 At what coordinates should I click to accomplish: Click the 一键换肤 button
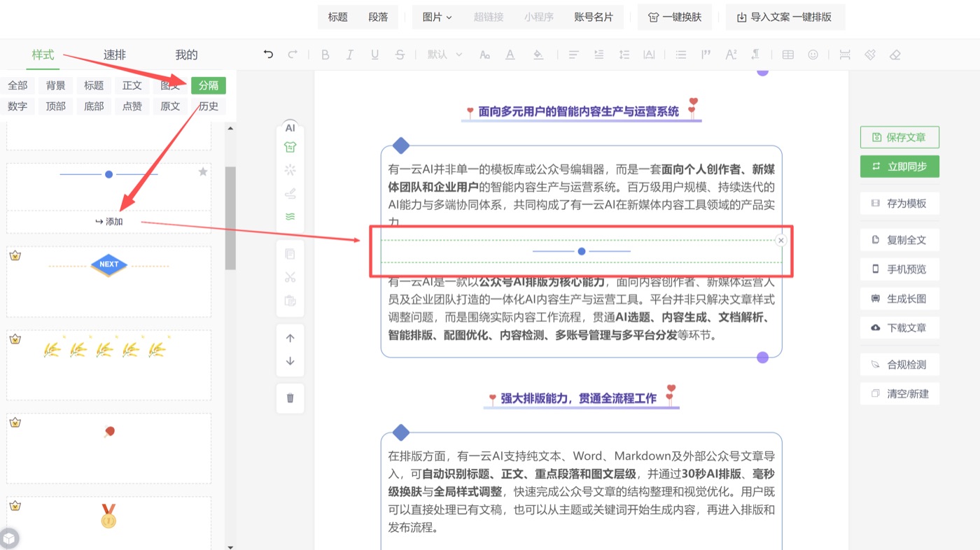click(675, 17)
